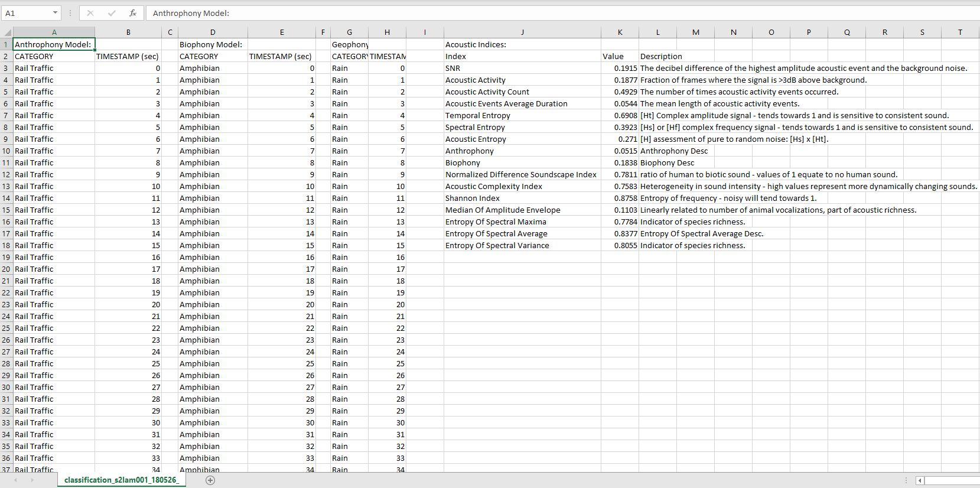Click the 'Entropy Of Spectral Maxima' cell

tap(522, 222)
